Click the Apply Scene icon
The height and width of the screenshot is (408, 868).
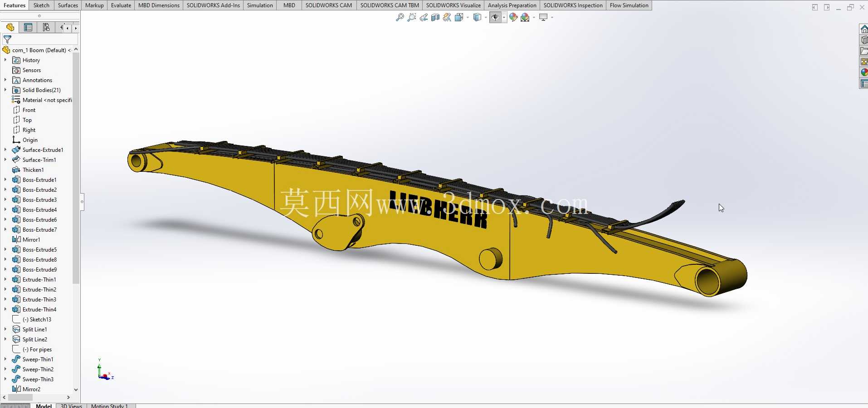pos(525,17)
